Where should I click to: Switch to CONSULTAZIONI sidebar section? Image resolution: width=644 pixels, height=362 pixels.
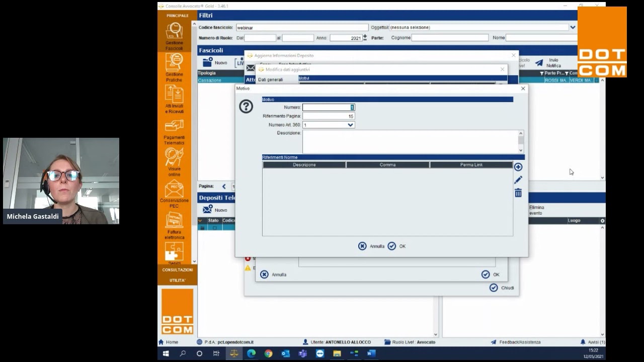coord(177,270)
